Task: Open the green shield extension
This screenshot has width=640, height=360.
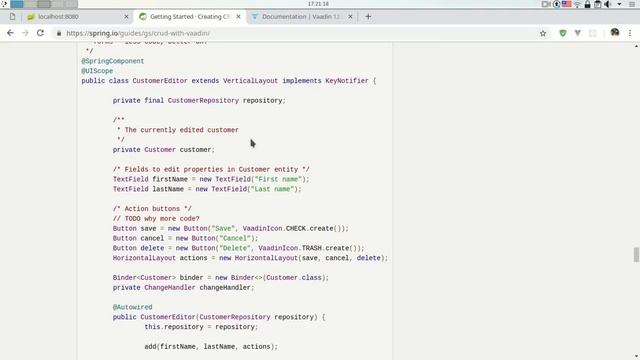Action: [x=562, y=33]
